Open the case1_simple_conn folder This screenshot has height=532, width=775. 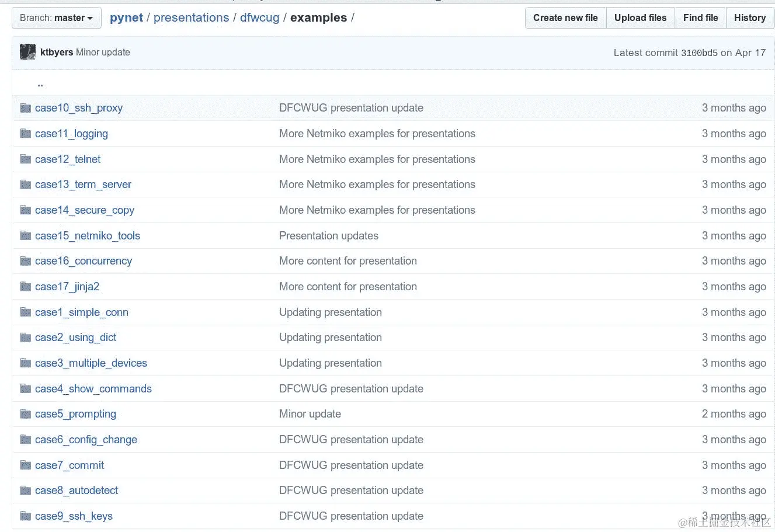click(82, 312)
